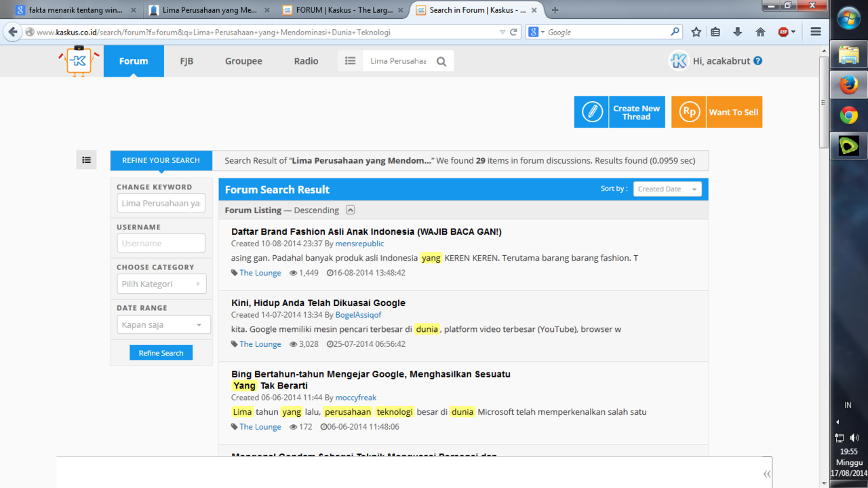Click the page scrollbar down arrow

coord(824,483)
